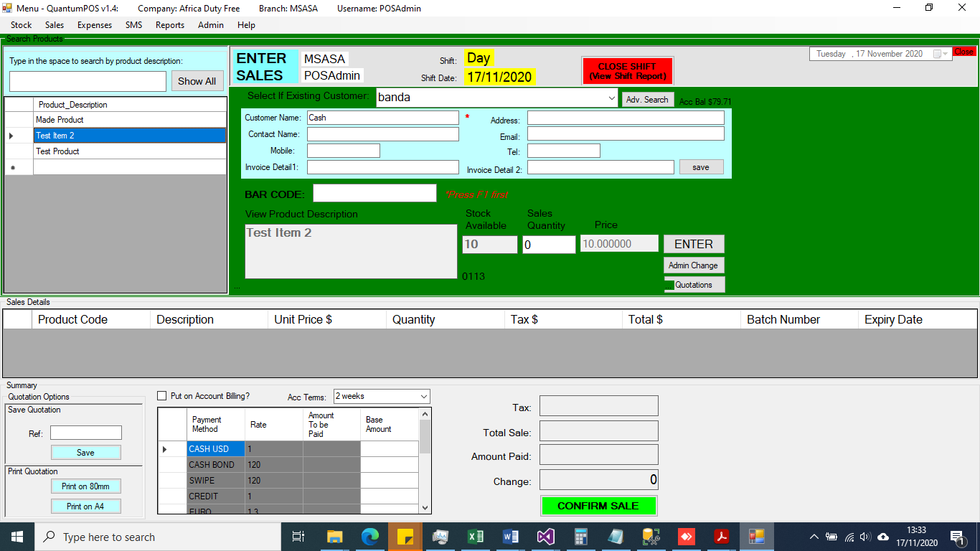Open Adobe Acrobat from the taskbar
This screenshot has height=551, width=980.
[721, 537]
